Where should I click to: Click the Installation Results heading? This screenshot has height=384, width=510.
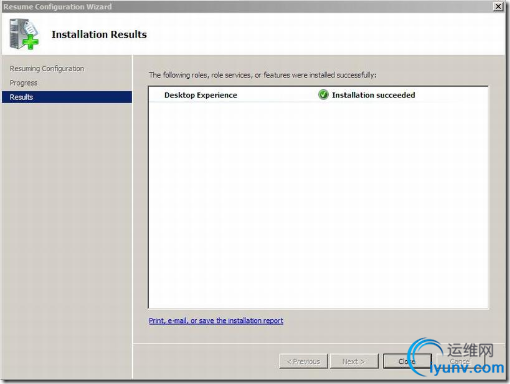point(99,34)
